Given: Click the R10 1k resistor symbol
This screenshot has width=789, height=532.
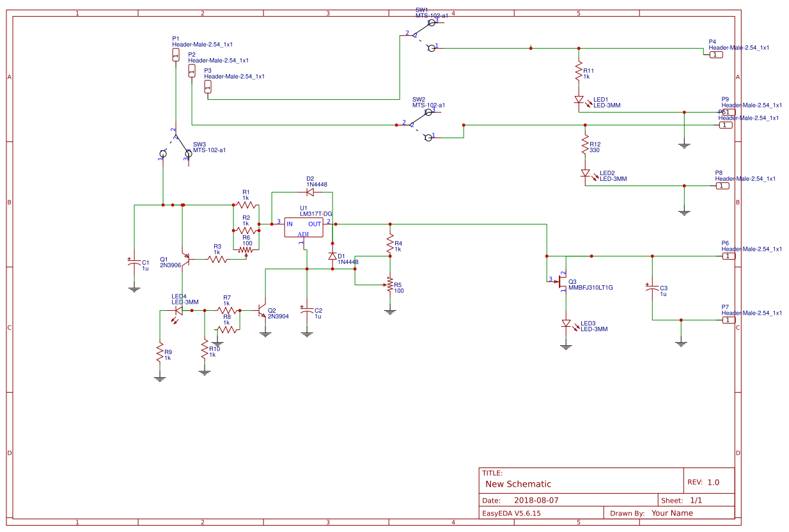Looking at the screenshot, I should point(205,348).
